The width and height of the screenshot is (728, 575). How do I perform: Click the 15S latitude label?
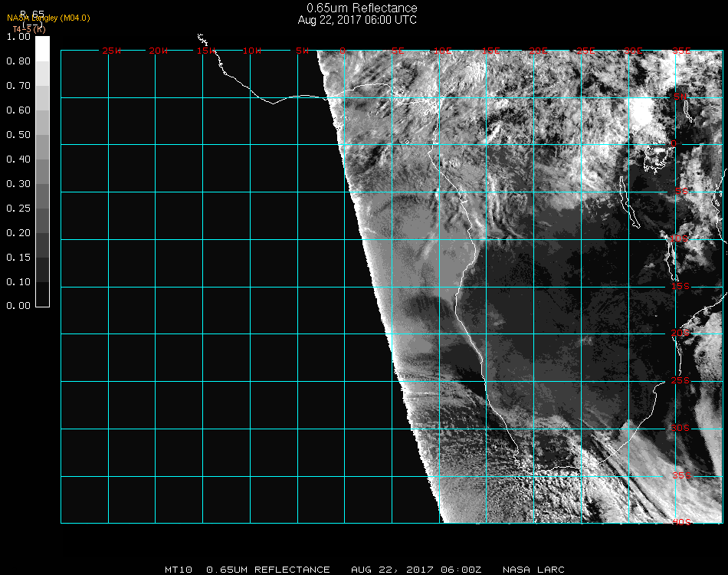pyautogui.click(x=680, y=286)
